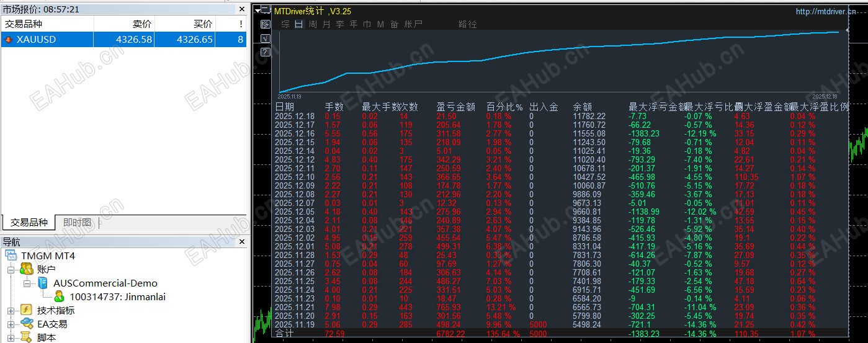Image resolution: width=868 pixels, height=343 pixels.
Task: Click the 2025.11.19 date row
Action: [295, 324]
